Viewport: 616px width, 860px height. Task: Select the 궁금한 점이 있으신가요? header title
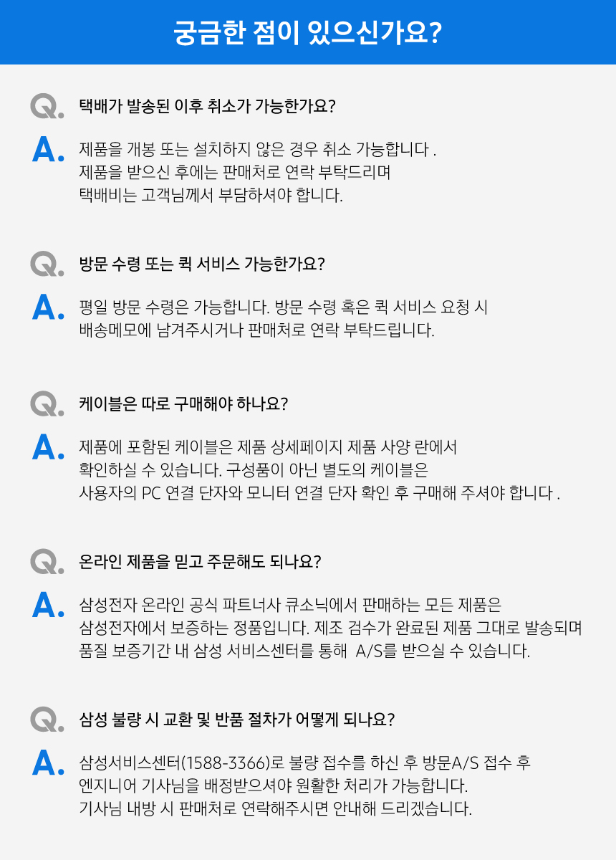tap(307, 33)
